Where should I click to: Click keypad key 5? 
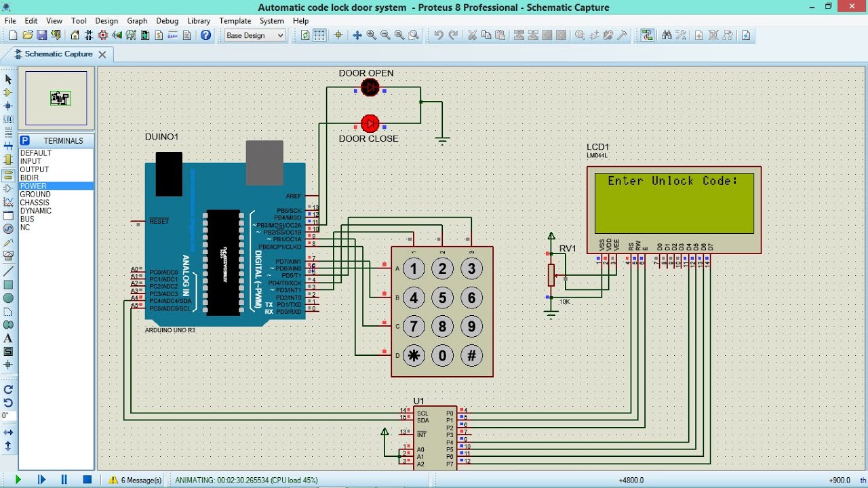click(443, 298)
